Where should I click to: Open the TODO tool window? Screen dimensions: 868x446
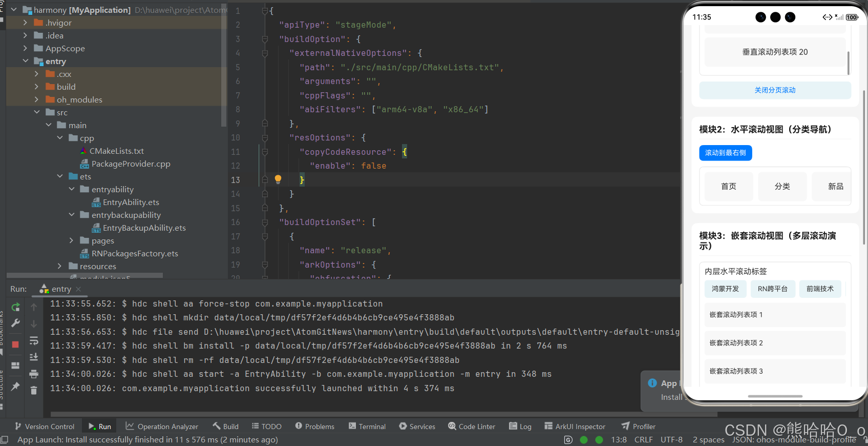point(267,427)
